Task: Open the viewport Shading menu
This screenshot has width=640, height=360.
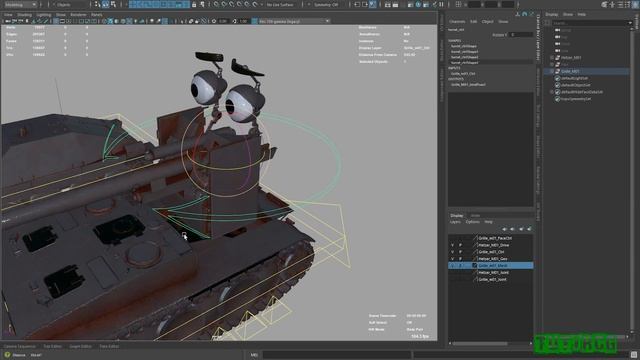Action: pyautogui.click(x=24, y=15)
